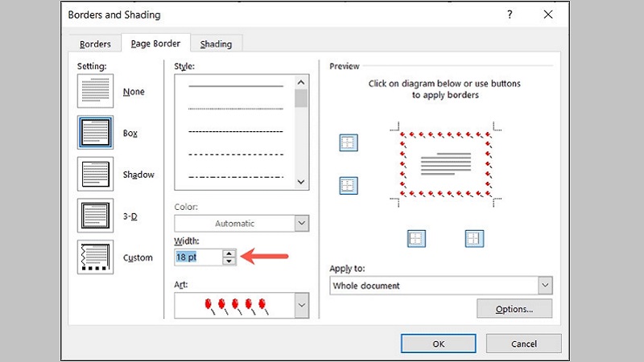Screen dimensions: 644x362
Task: Open the Color dropdown showing Automatic
Action: point(242,224)
